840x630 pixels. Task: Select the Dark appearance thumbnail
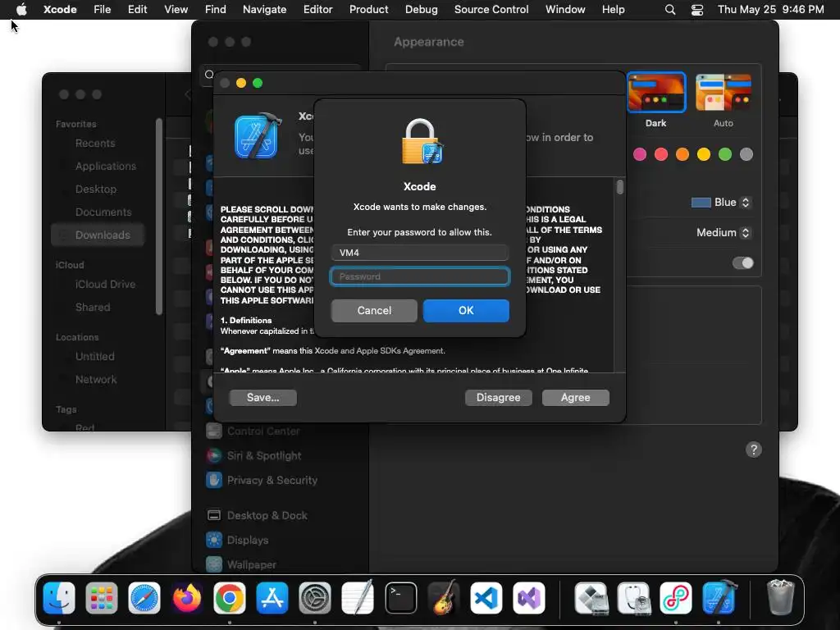656,93
